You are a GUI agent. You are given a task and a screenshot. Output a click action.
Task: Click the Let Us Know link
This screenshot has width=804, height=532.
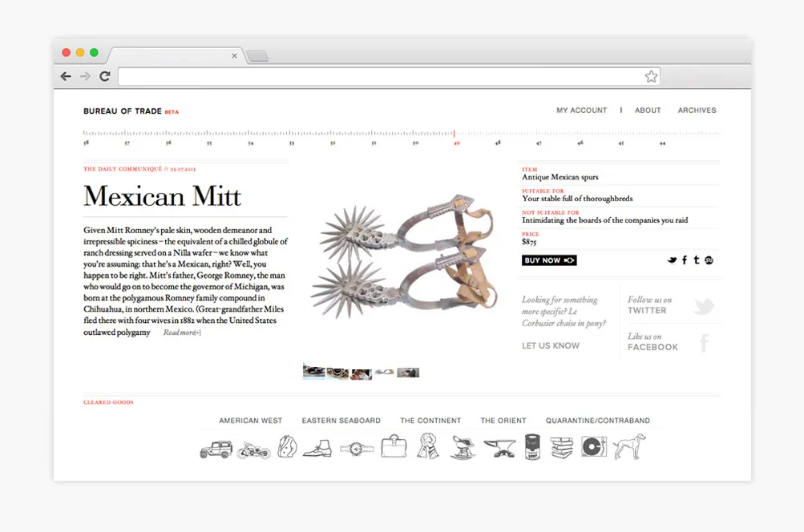pyautogui.click(x=551, y=346)
